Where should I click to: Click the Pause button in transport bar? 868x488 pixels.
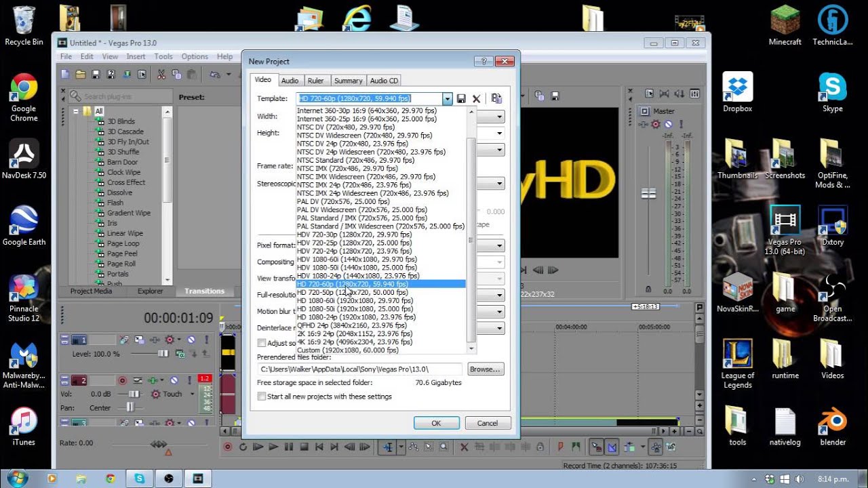click(289, 447)
